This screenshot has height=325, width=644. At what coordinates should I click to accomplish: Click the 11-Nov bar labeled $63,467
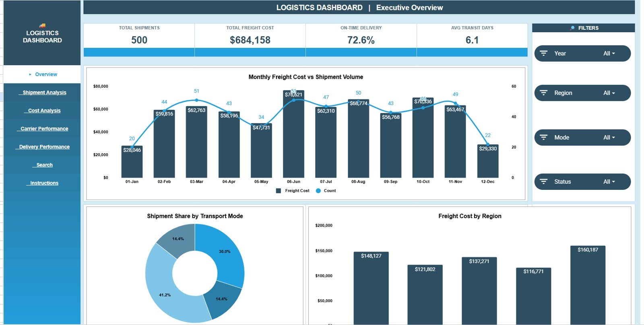tap(455, 142)
